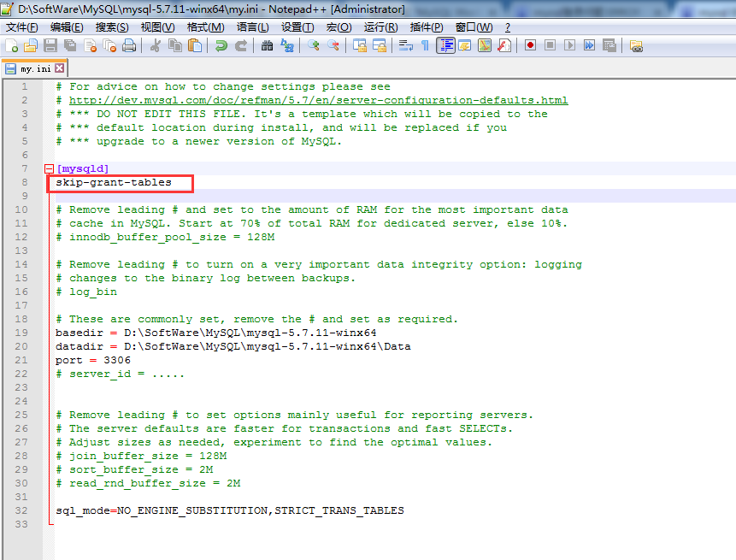
Task: Click the Print toolbar icon
Action: (129, 46)
